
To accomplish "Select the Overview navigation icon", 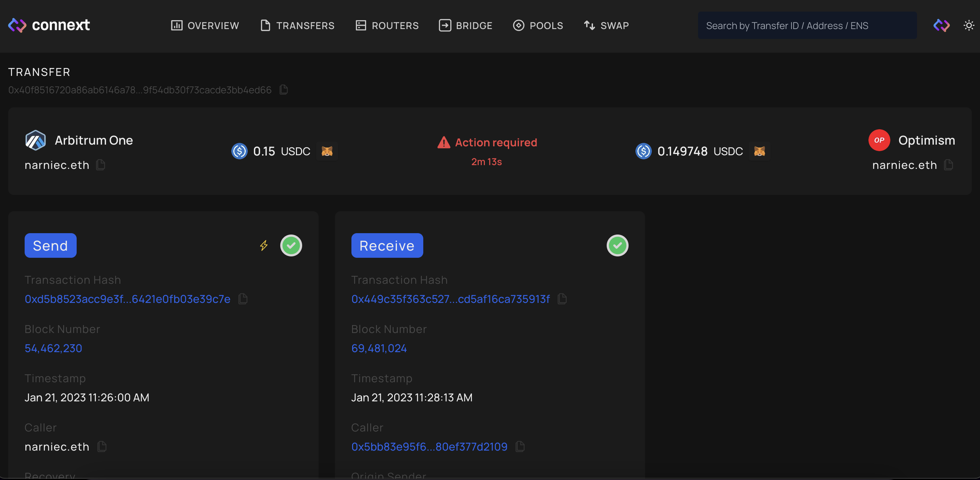I will click(x=177, y=25).
